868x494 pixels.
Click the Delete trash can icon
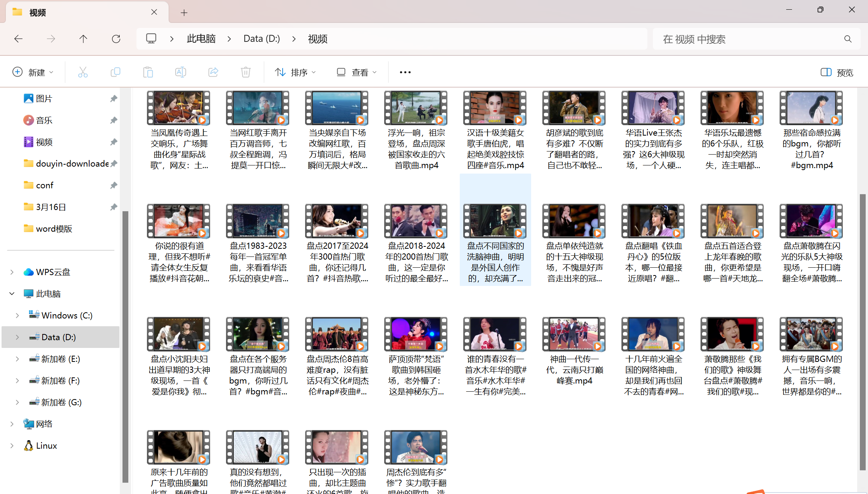pyautogui.click(x=246, y=72)
